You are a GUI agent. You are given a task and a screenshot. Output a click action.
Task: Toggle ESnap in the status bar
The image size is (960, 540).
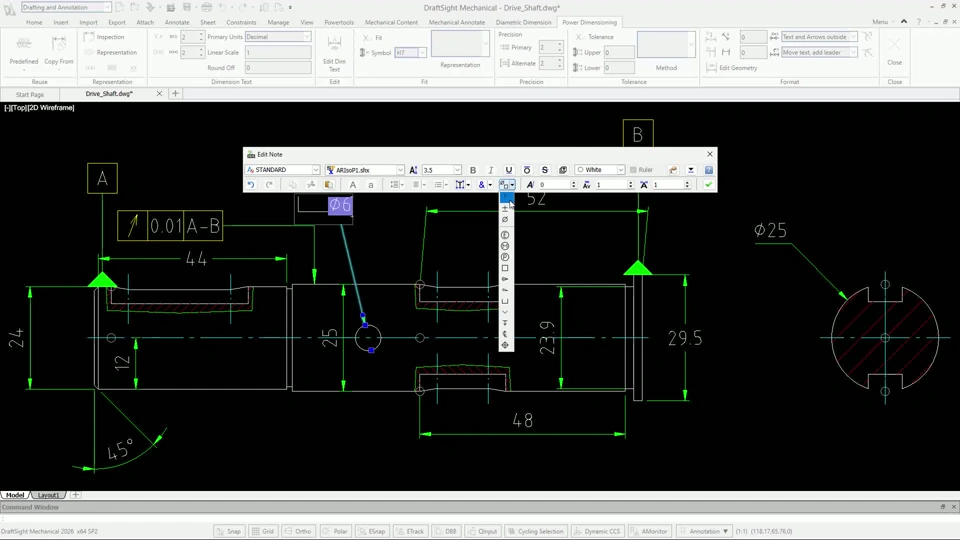coord(371,531)
